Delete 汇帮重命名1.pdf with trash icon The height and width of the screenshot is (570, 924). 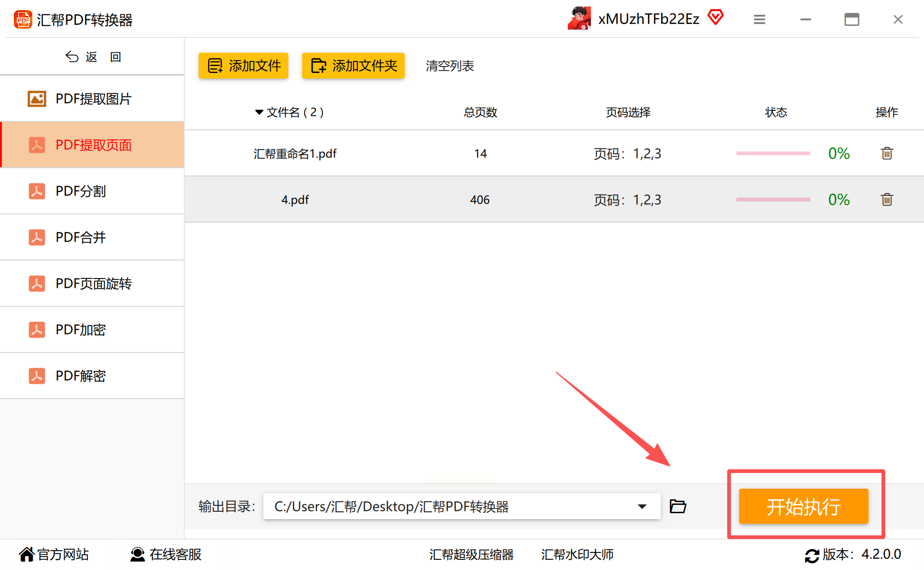(886, 153)
